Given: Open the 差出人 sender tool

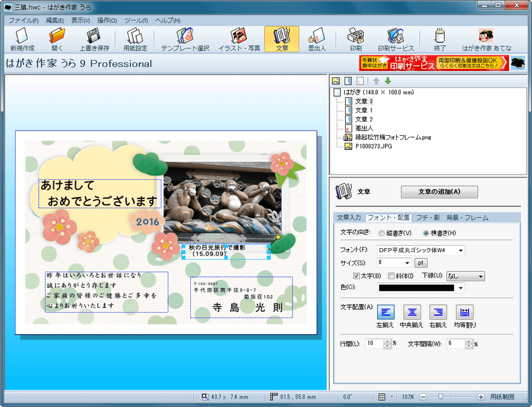Looking at the screenshot, I should [317, 39].
